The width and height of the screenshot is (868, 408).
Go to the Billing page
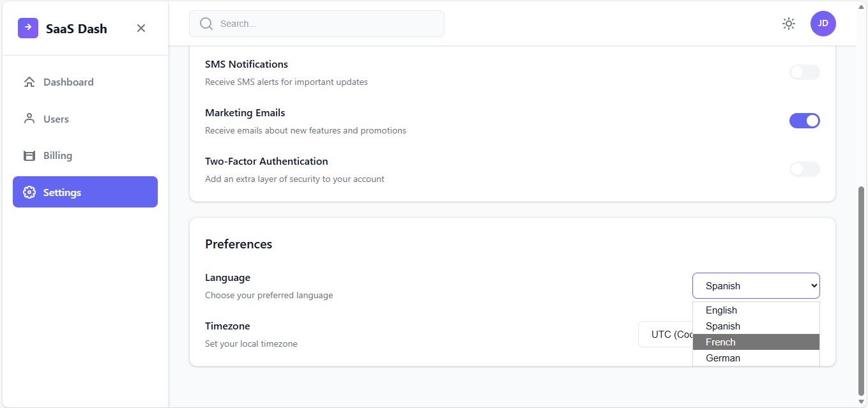coord(57,156)
